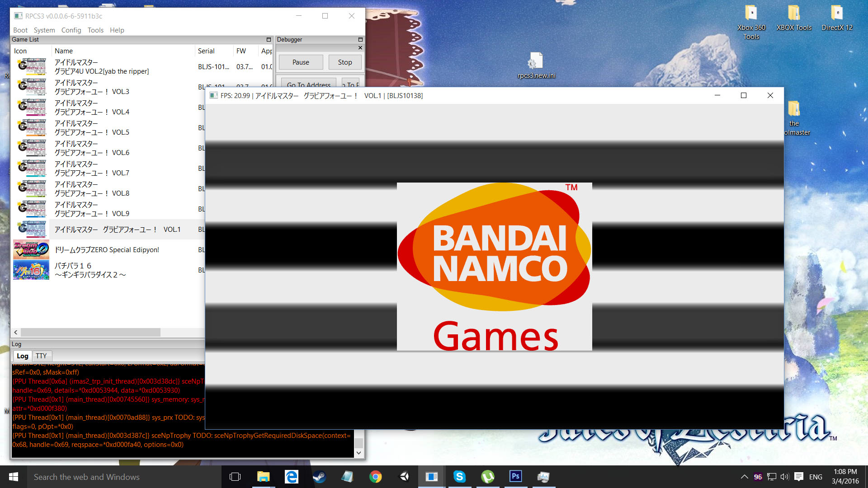Show hidden system tray icons
868x488 pixels.
point(744,477)
